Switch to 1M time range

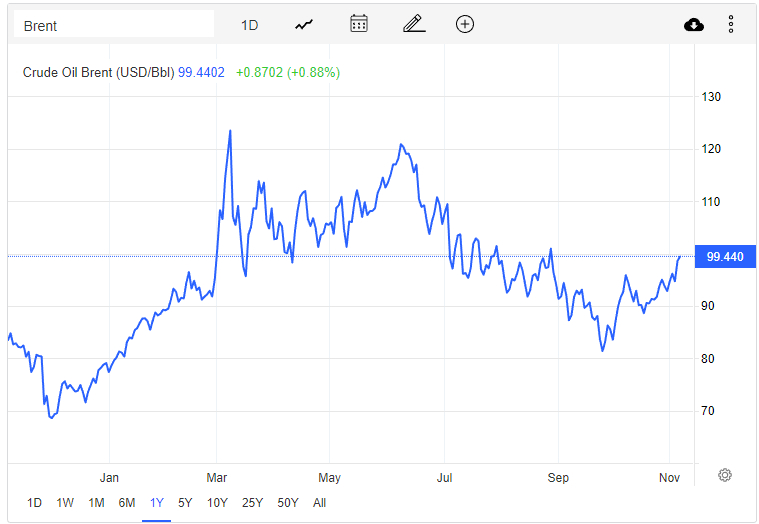tap(96, 503)
